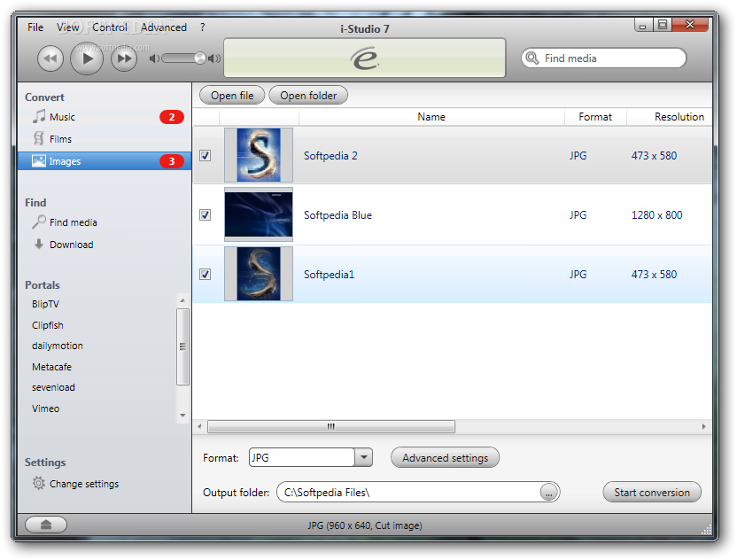This screenshot has height=560, width=737.
Task: Select Metacafe portal
Action: tap(51, 367)
